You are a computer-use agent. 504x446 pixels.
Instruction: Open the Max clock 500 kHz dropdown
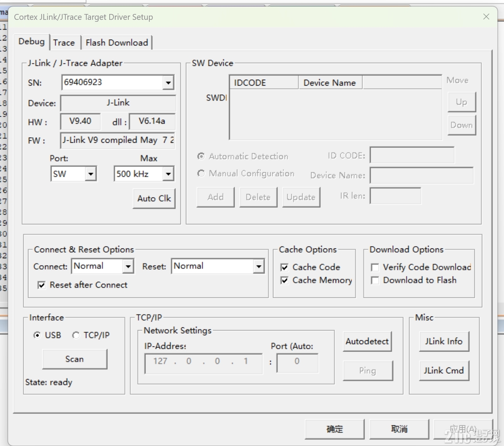click(168, 174)
